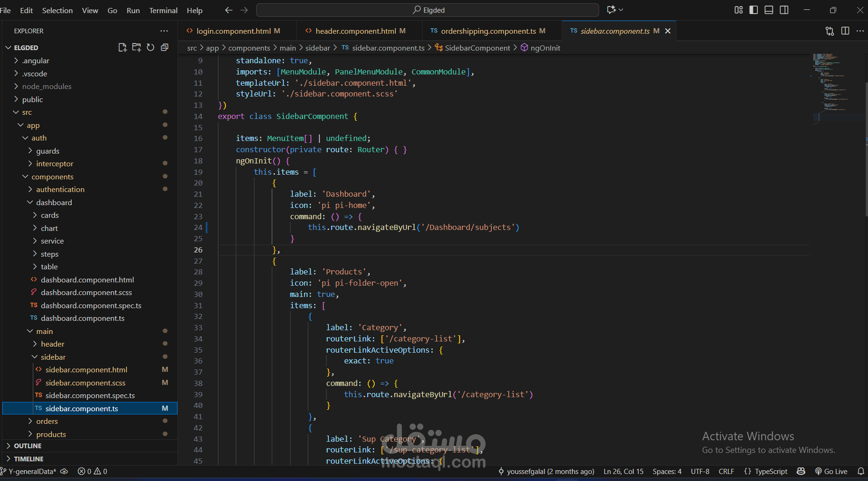Image resolution: width=868 pixels, height=481 pixels.
Task: Expand the OUTLINE section
Action: point(28,446)
